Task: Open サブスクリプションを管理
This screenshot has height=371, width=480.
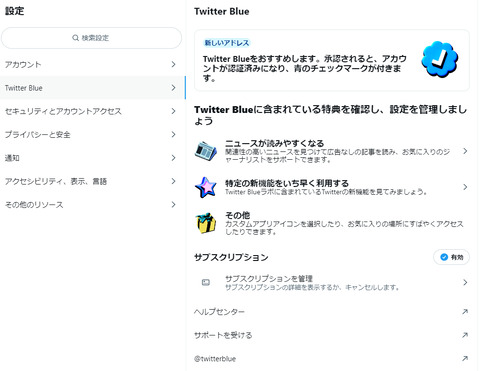Action: coord(332,282)
